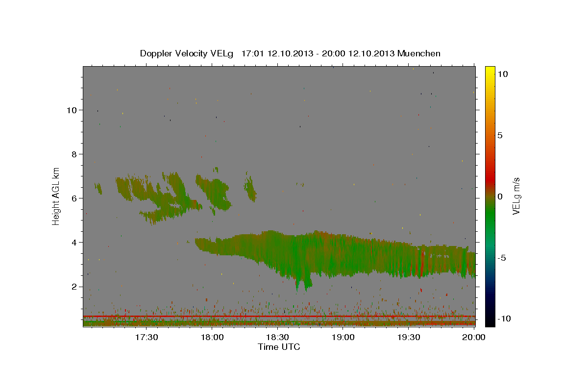Click the 'Time UTC' x-axis label

(x=279, y=347)
